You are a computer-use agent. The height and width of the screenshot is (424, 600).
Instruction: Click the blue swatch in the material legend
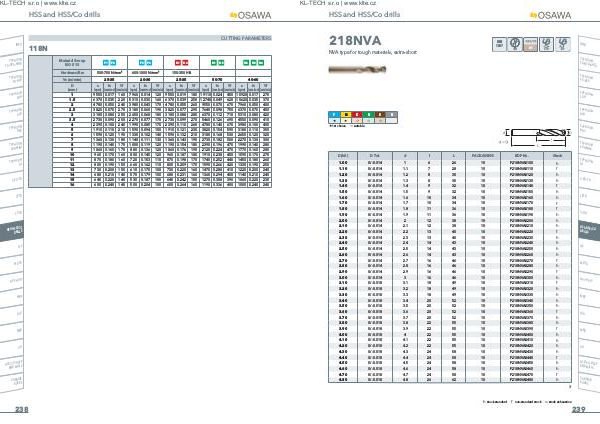(x=334, y=115)
